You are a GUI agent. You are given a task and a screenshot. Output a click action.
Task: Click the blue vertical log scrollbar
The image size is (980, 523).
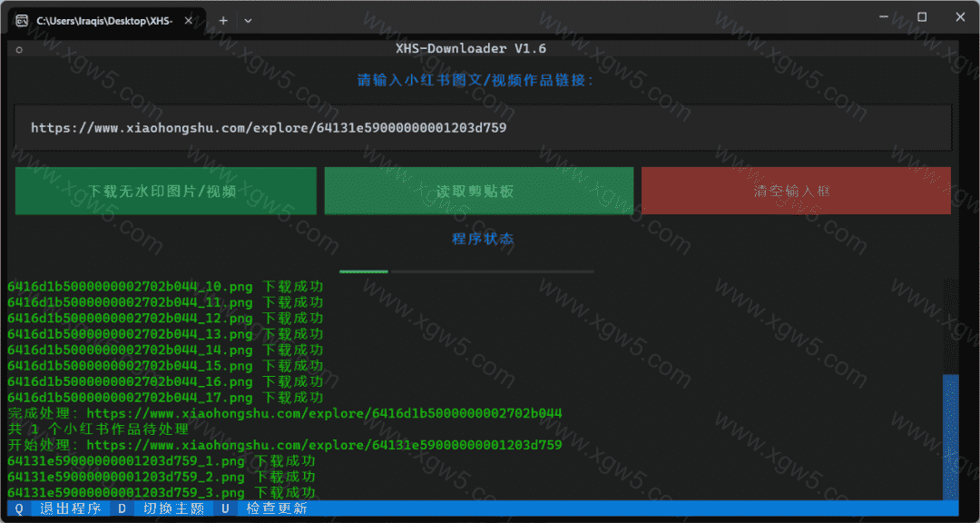point(950,436)
